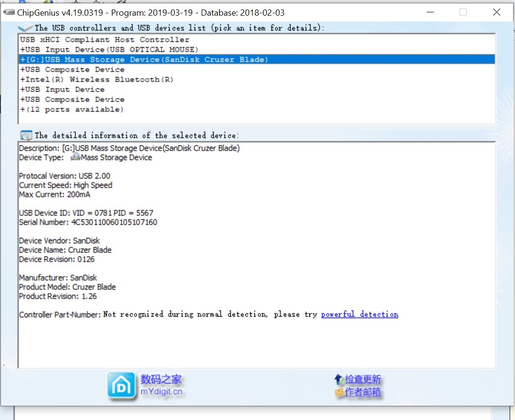Click the USB drive icon beside devices list heading
Viewport: 515px width, 420px height.
pos(25,28)
